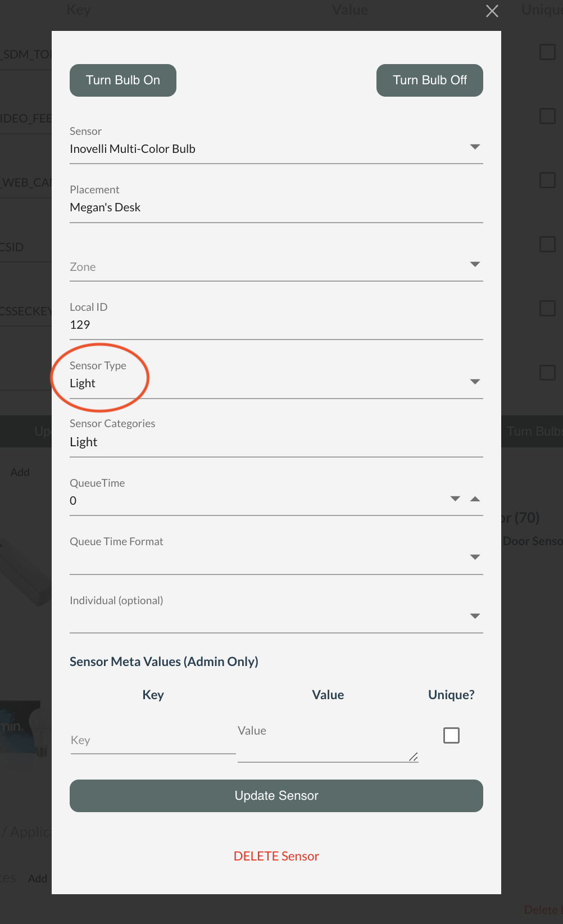This screenshot has height=924, width=563.
Task: Click the DELETE Sensor link
Action: tap(276, 857)
